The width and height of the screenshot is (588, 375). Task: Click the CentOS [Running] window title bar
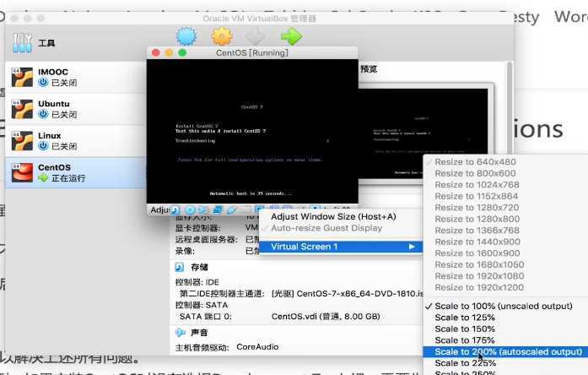click(x=252, y=53)
